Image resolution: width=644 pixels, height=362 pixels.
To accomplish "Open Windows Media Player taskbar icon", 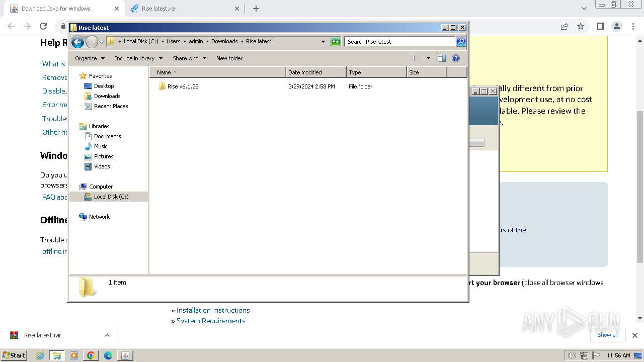I will (74, 355).
